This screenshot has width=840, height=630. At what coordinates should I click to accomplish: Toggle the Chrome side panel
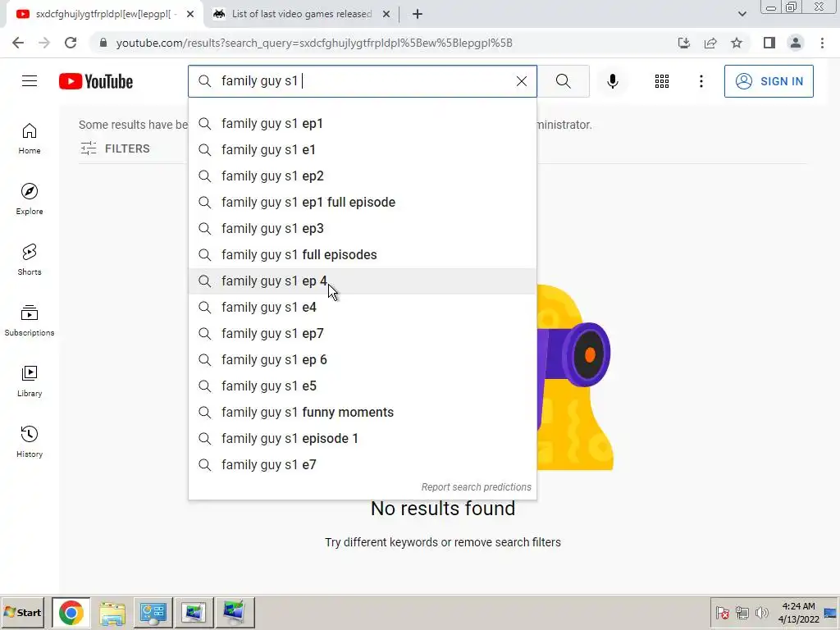pos(769,43)
